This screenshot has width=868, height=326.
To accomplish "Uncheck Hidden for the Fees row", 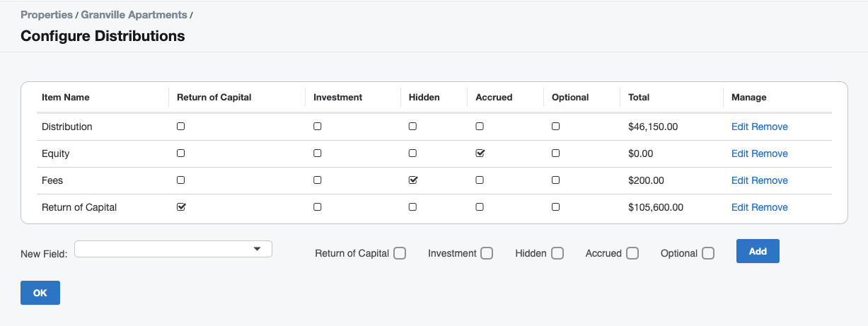I will [x=413, y=180].
